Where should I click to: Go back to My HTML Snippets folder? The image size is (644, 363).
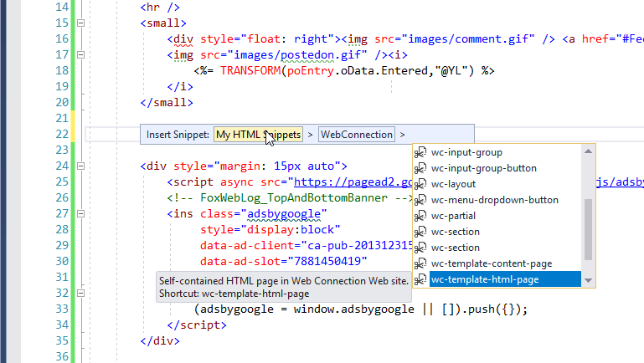click(x=258, y=134)
